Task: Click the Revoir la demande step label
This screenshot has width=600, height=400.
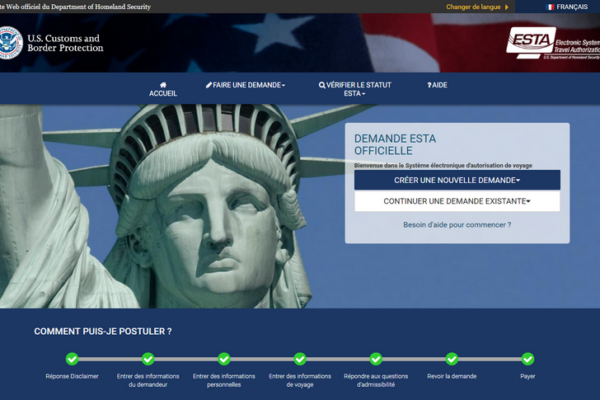Action: point(452,376)
